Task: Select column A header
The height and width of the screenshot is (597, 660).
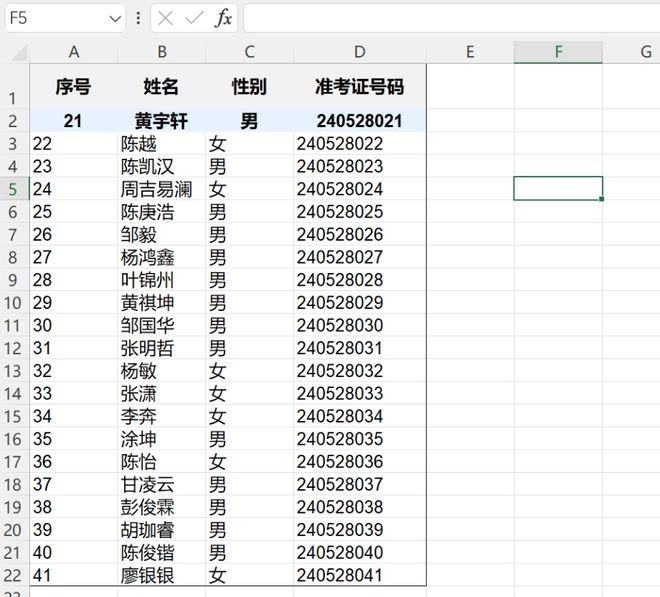Action: click(x=74, y=52)
